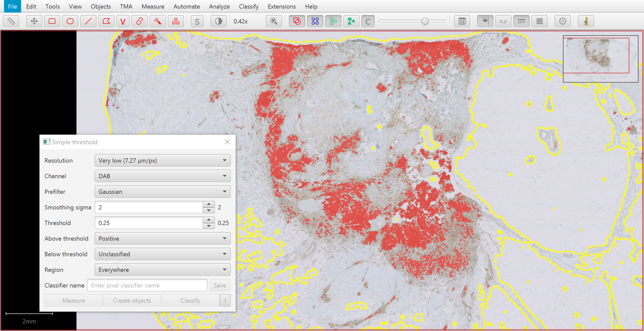Open the more options three-dot button
The width and height of the screenshot is (644, 331).
225,300
